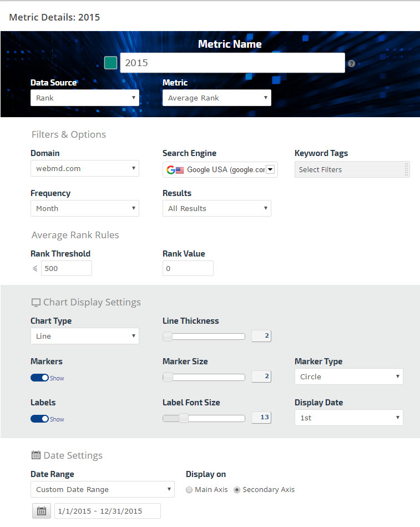Open the Data Source dropdown
The width and height of the screenshot is (420, 527).
[x=84, y=98]
